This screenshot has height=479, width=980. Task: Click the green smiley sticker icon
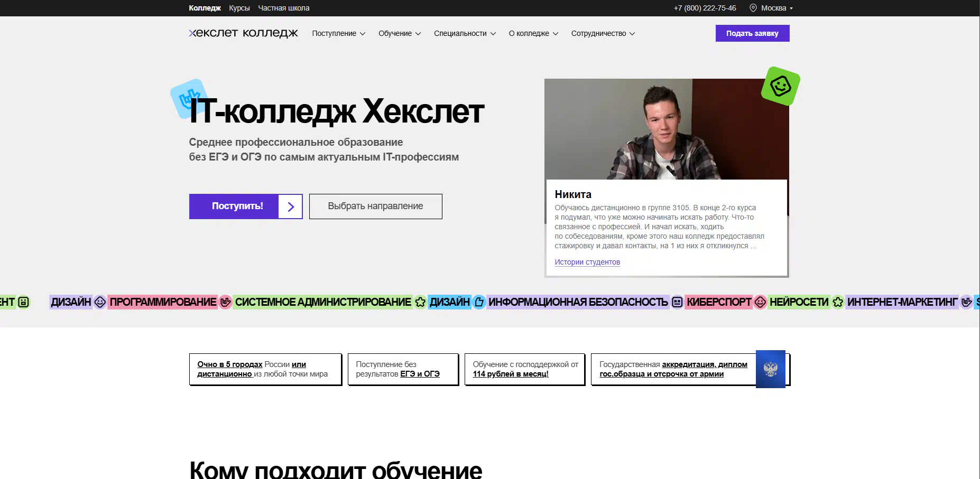point(780,86)
